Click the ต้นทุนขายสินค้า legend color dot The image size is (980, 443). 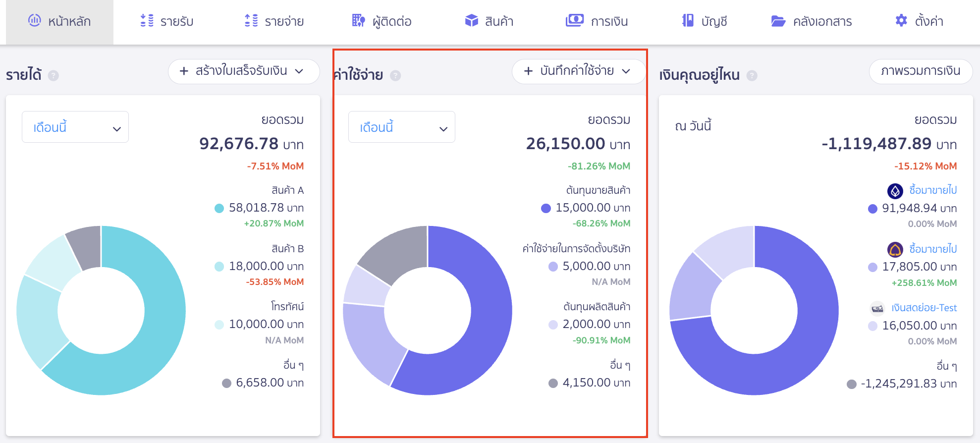[x=546, y=208]
